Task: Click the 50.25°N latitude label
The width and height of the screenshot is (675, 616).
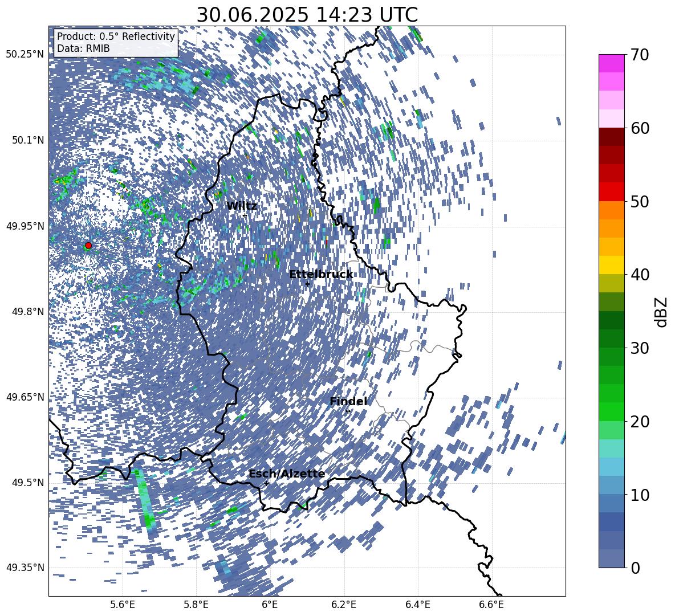Action: 26,55
